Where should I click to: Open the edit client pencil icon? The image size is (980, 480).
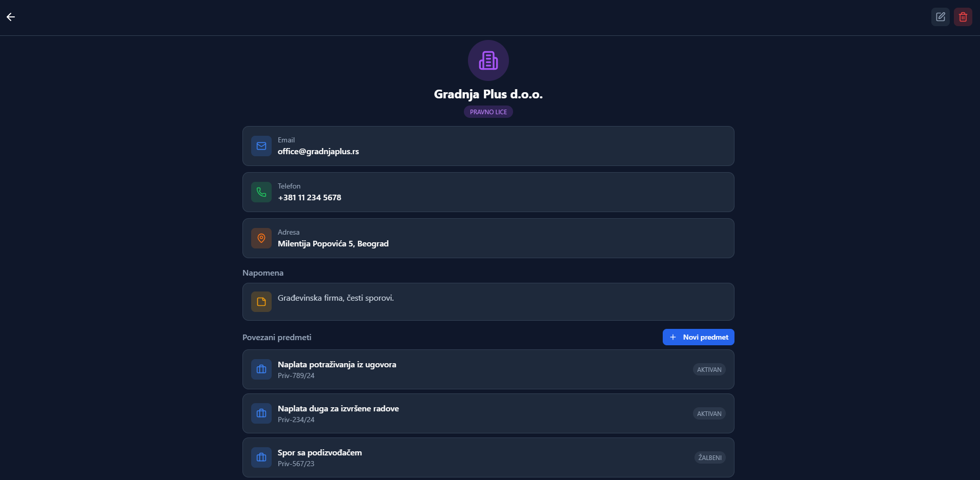[940, 17]
